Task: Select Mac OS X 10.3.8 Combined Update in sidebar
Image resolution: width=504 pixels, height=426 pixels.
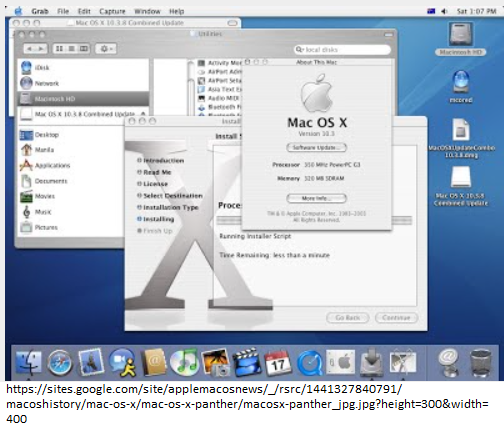Action: pyautogui.click(x=83, y=114)
